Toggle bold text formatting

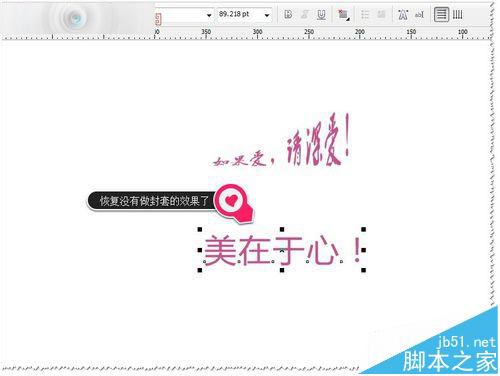coord(288,14)
